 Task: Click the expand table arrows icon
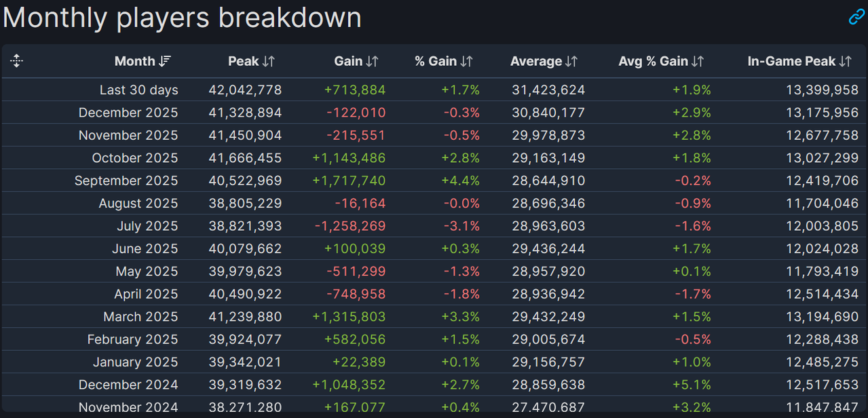pyautogui.click(x=17, y=61)
